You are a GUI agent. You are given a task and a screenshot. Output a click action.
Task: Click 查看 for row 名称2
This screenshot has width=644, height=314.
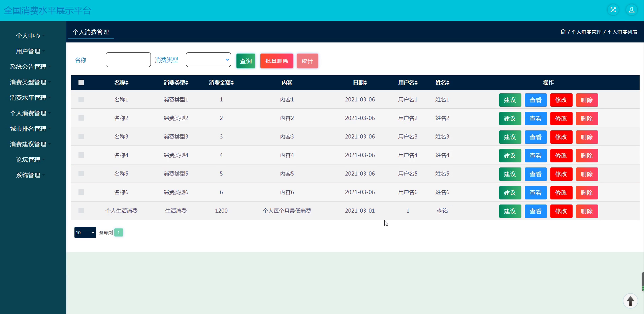pyautogui.click(x=536, y=119)
